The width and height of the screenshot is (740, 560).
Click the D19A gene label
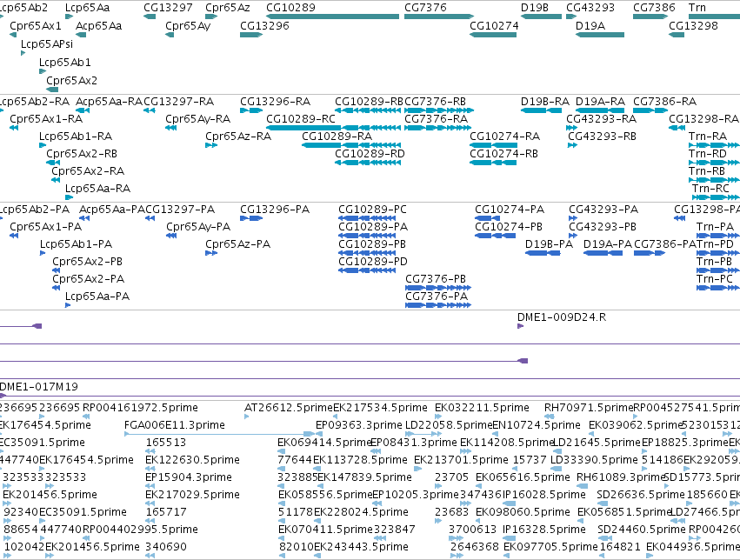click(590, 26)
